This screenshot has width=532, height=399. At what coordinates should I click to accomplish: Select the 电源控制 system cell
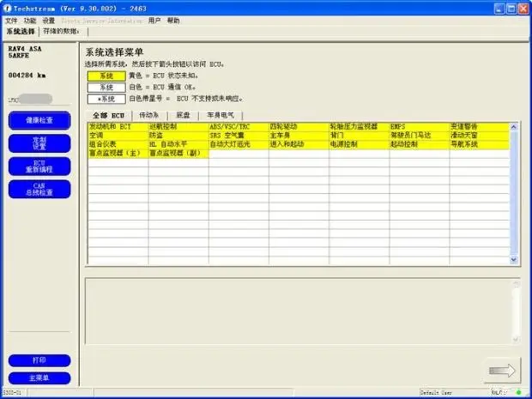[x=360, y=144]
